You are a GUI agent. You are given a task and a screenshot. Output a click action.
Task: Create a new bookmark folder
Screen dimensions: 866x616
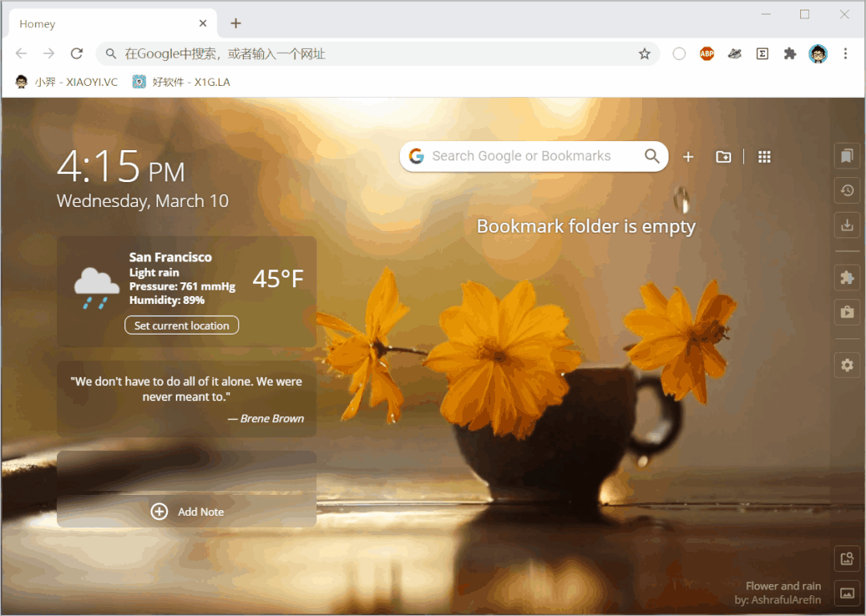coord(723,156)
